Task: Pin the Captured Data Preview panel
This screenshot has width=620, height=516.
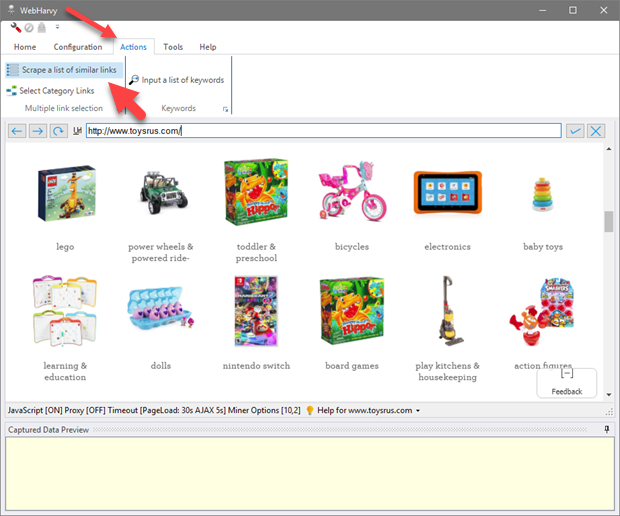Action: tap(607, 430)
